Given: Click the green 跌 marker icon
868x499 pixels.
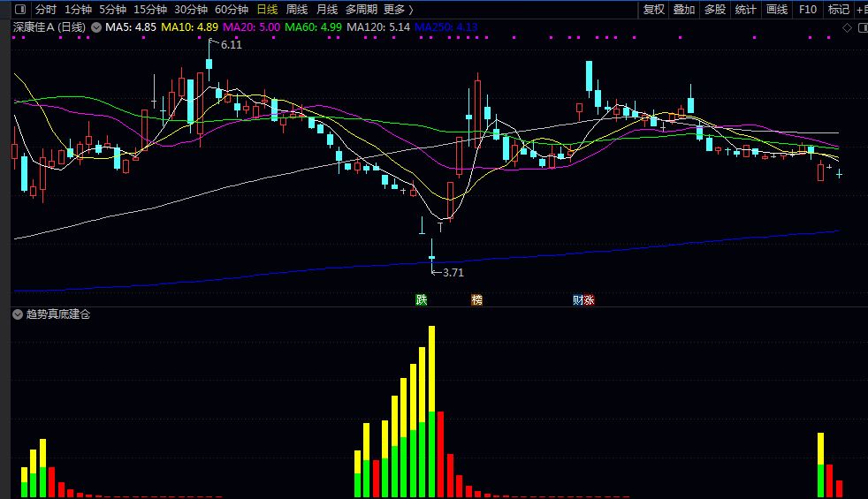Looking at the screenshot, I should [422, 300].
